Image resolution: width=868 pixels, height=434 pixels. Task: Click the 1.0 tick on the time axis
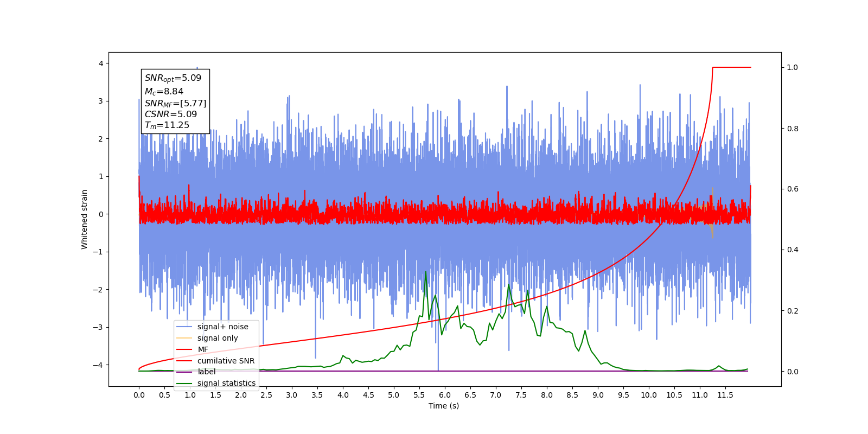[x=190, y=395]
